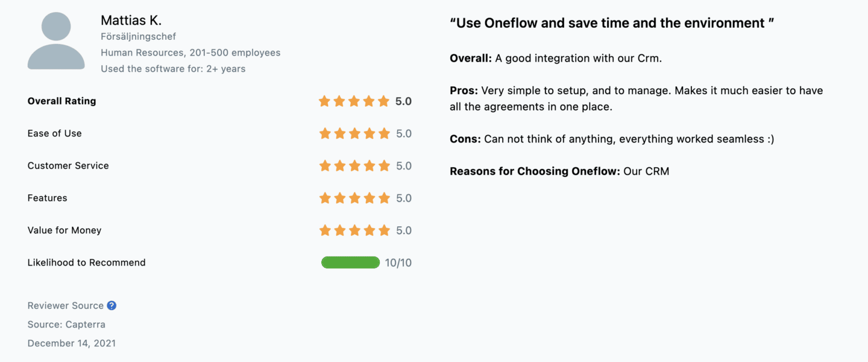
Task: Click the Source: Capterra text
Action: [66, 325]
